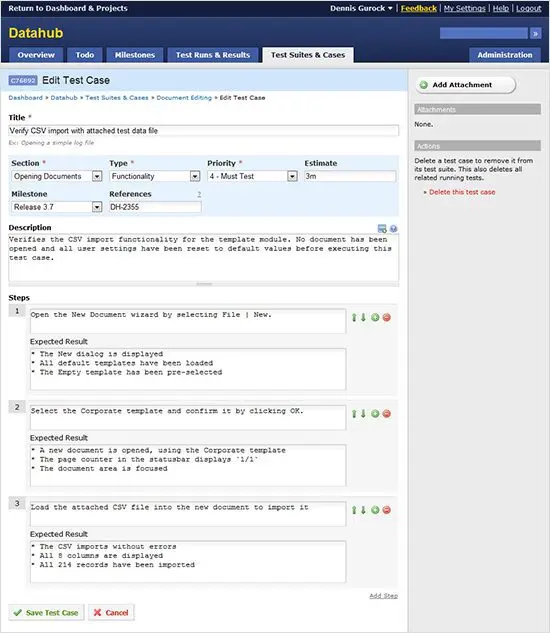Click Return to Dashboard & Projects link
Screen dimensions: 550x633
click(x=68, y=8)
